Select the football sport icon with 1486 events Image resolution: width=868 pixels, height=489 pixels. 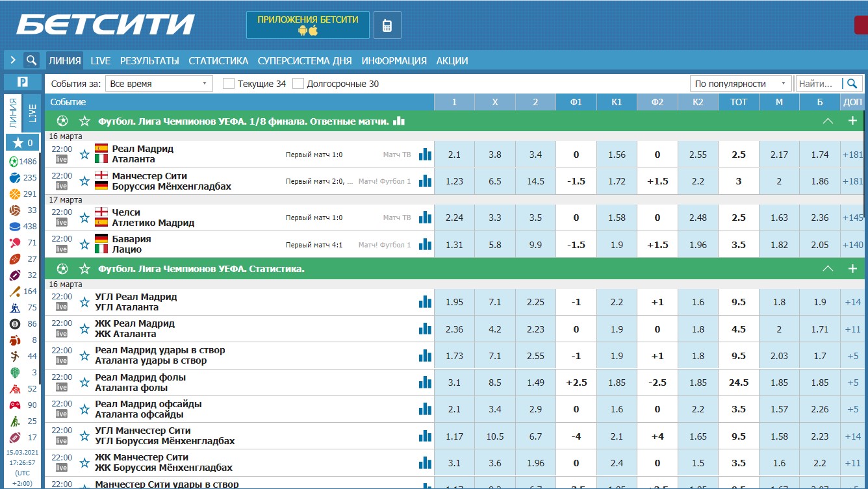coord(14,162)
